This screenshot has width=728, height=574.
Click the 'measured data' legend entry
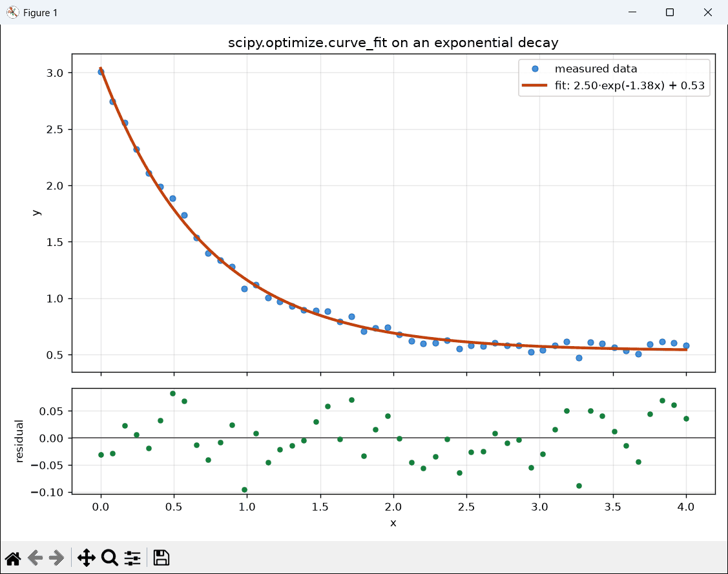coord(596,68)
